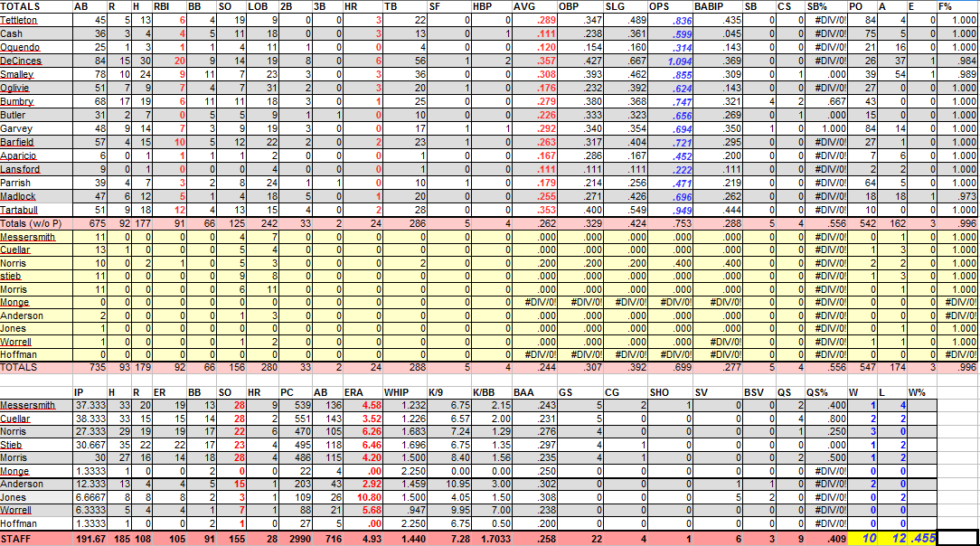Select the LOB column header

[262, 6]
